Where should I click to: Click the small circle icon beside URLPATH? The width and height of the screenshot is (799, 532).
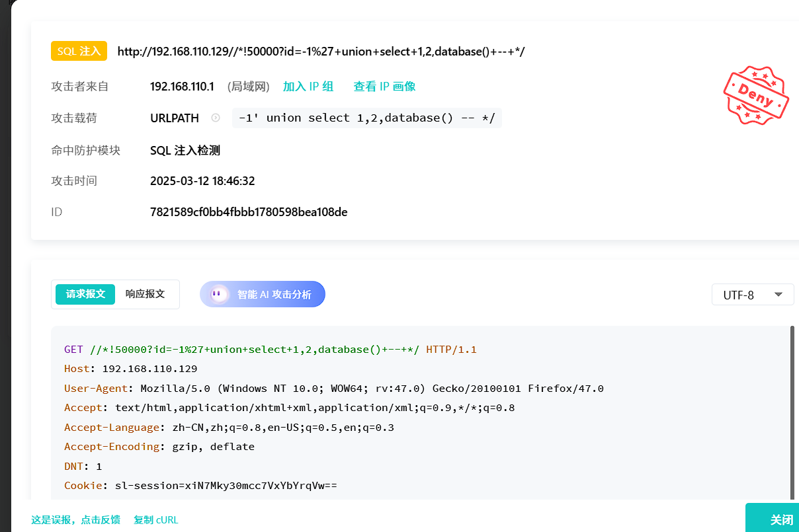click(216, 118)
